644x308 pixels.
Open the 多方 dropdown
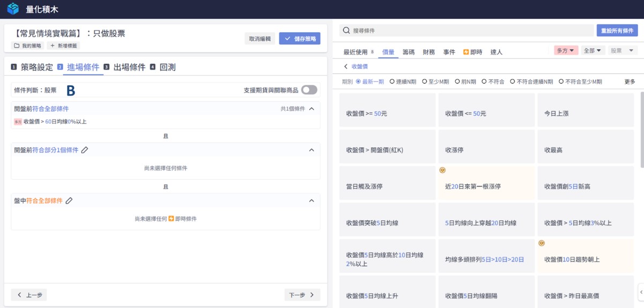coord(566,51)
